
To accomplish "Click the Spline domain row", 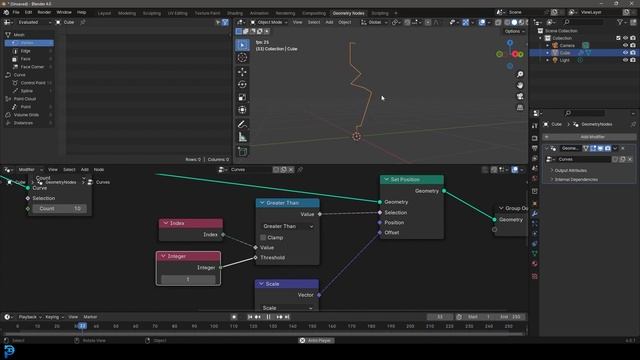I will click(29, 91).
